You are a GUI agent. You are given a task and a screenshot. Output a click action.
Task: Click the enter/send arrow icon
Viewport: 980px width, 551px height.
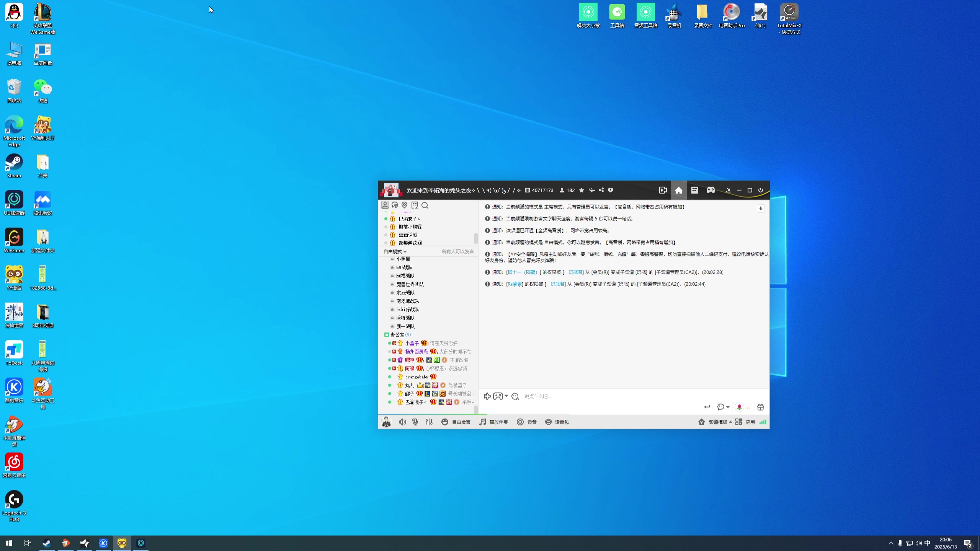[x=707, y=407]
